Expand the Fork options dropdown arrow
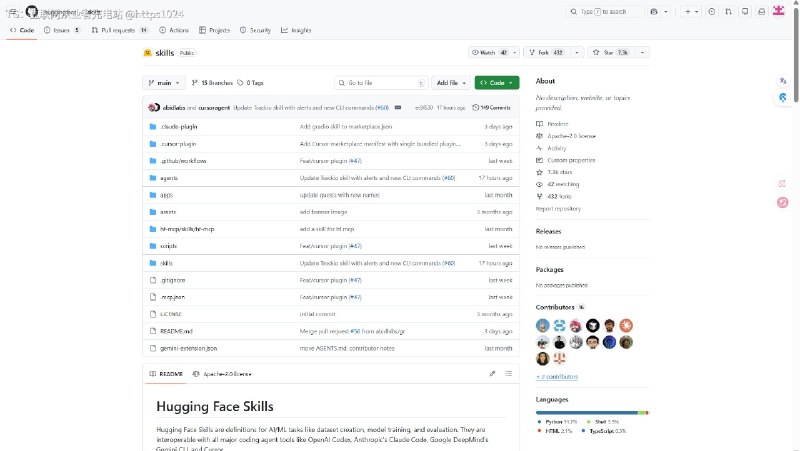The image size is (800, 451). tap(577, 52)
